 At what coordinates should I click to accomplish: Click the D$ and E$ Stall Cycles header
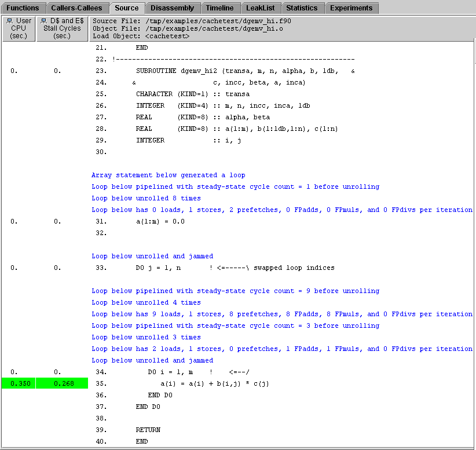(x=62, y=28)
